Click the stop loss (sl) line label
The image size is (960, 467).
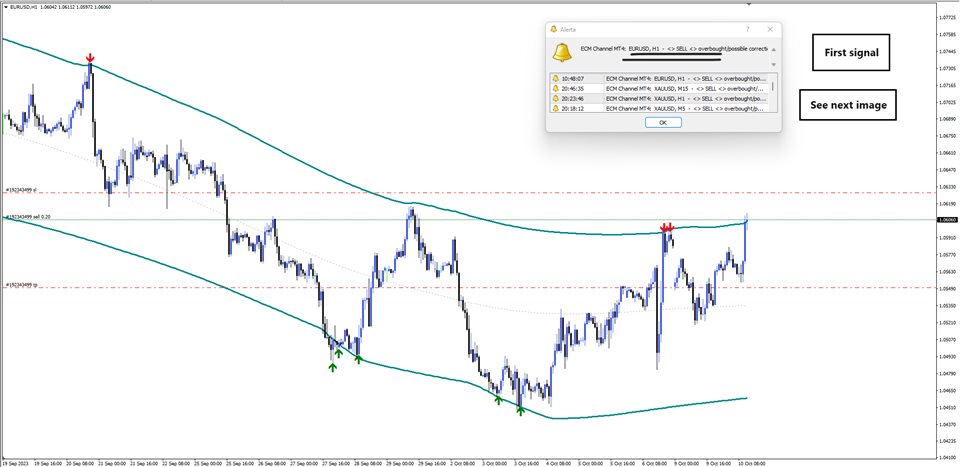tap(21, 190)
